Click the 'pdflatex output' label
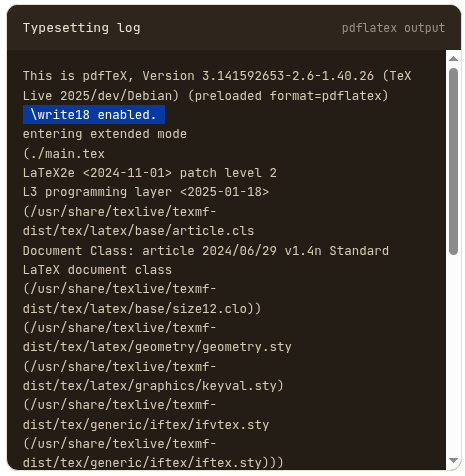This screenshot has height=476, width=465. (x=393, y=28)
